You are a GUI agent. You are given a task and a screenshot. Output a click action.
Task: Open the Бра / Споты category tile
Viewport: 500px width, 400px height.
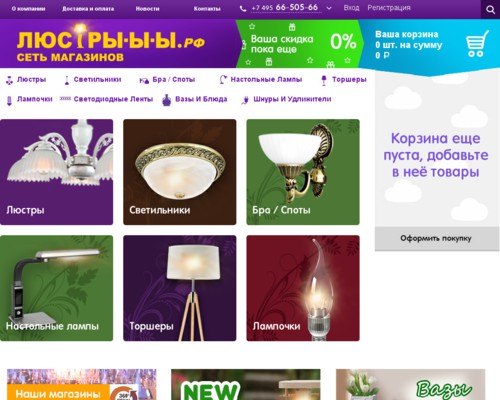click(x=303, y=172)
